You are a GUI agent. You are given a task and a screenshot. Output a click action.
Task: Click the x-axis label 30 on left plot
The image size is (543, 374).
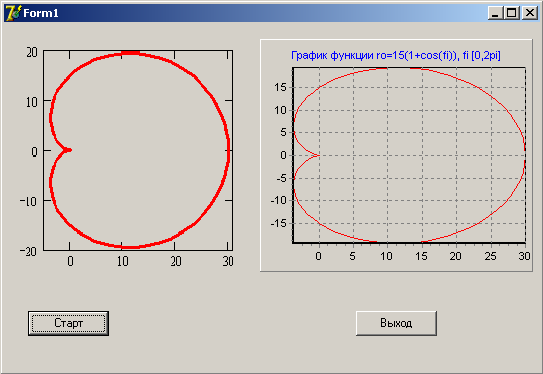pos(228,261)
